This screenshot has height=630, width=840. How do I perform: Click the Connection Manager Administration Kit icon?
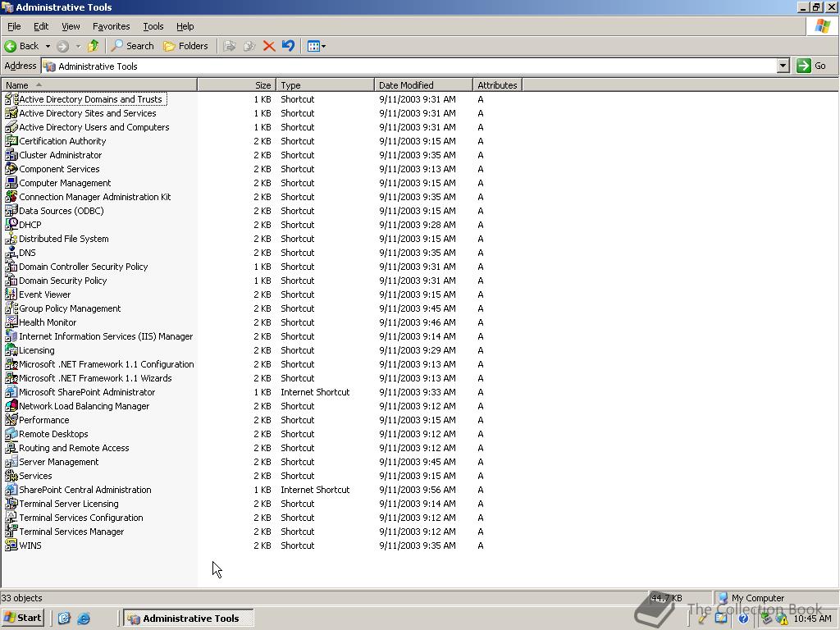[11, 197]
